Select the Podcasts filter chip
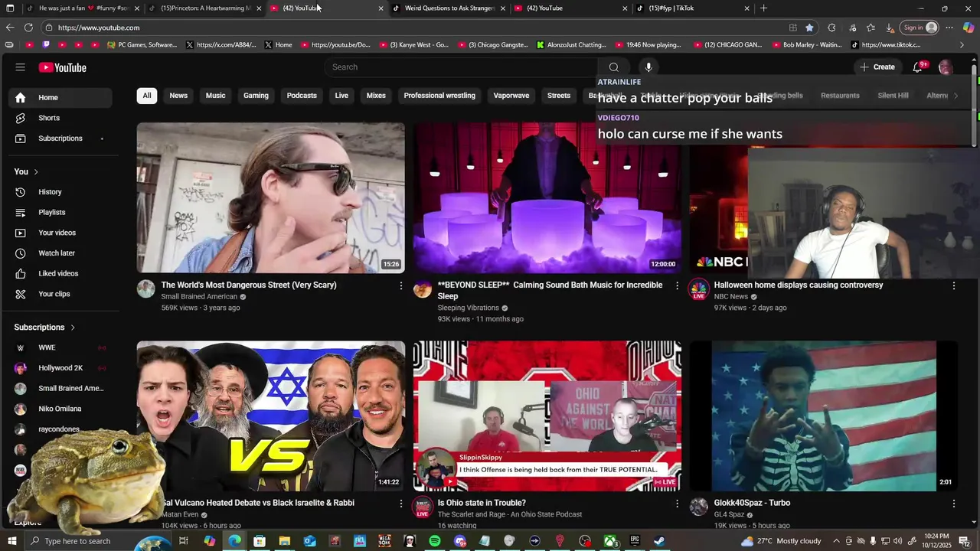This screenshot has height=551, width=980. point(302,96)
